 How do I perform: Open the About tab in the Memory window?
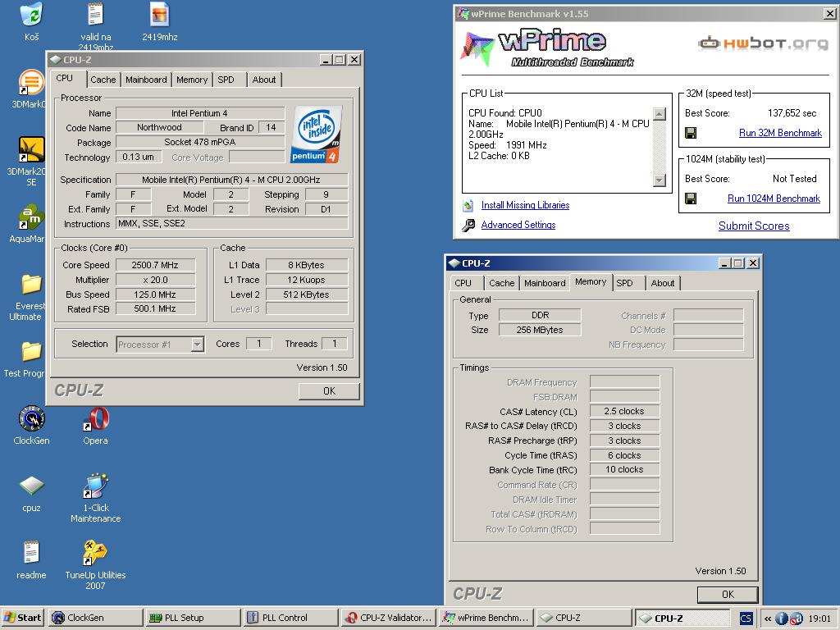click(x=663, y=283)
